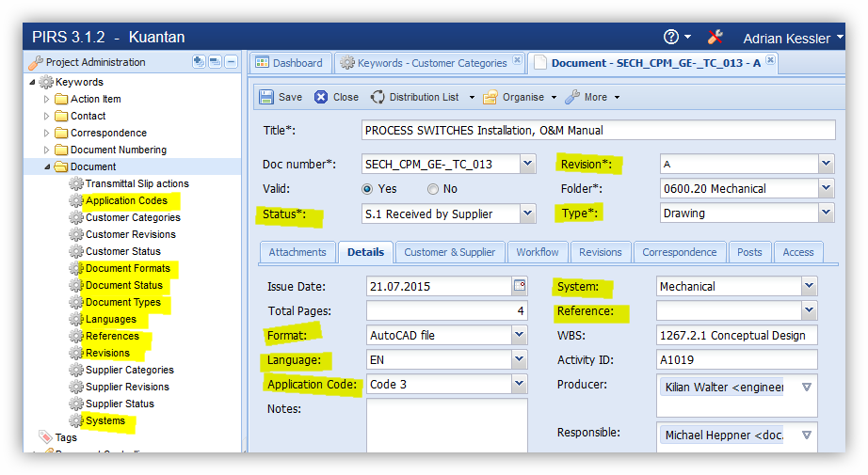Image resolution: width=868 pixels, height=475 pixels.
Task: Open the Application Code dropdown arrow
Action: (x=519, y=384)
